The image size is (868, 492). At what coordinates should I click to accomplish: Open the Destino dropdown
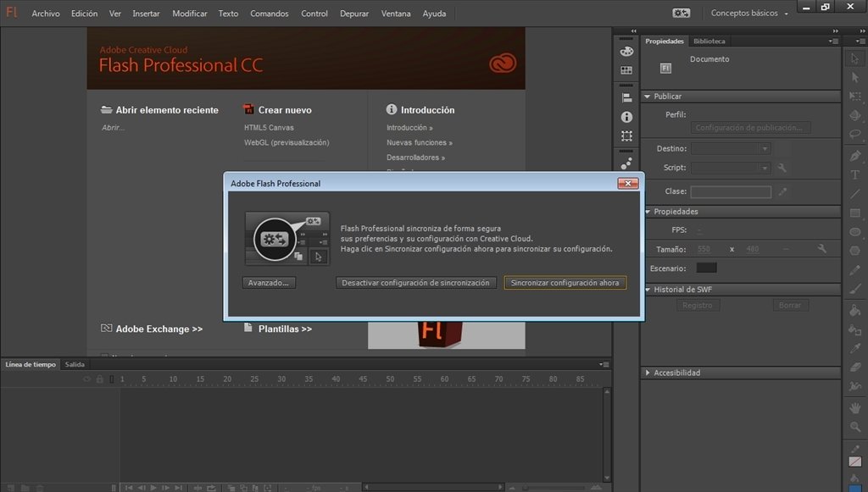coord(731,149)
